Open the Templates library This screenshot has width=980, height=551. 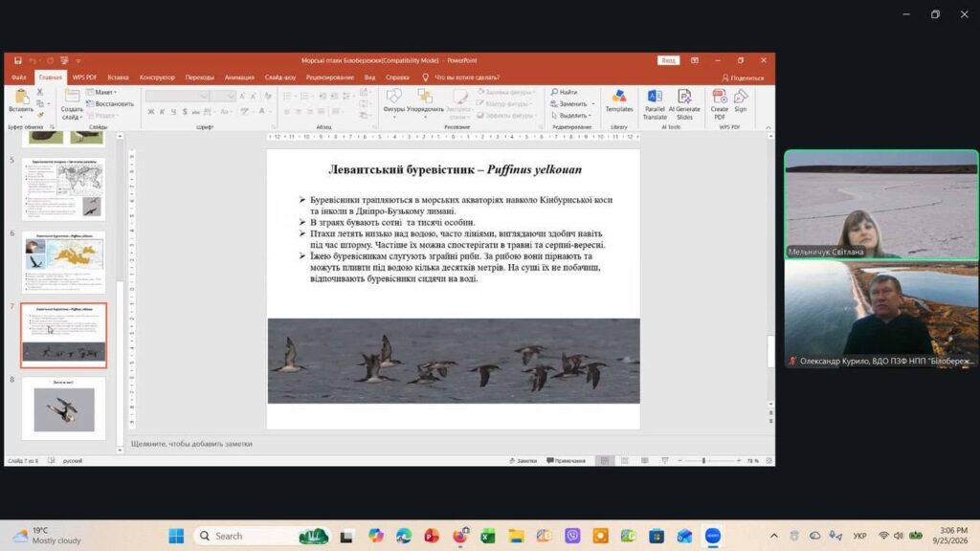pos(619,101)
